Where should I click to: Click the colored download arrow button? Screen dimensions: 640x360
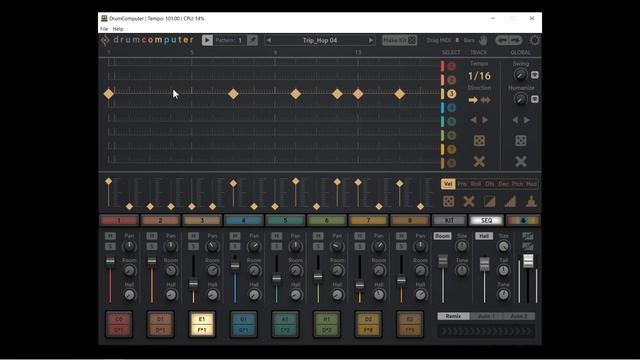click(523, 220)
